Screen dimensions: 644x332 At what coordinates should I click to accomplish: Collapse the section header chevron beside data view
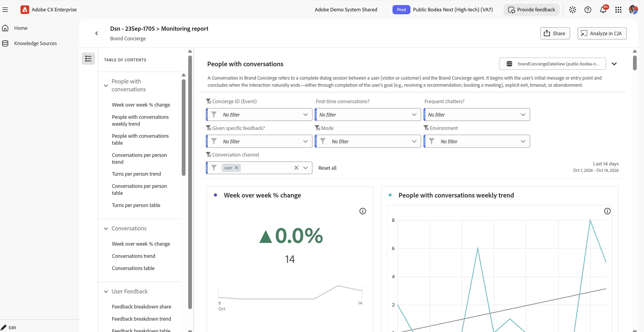(x=614, y=64)
